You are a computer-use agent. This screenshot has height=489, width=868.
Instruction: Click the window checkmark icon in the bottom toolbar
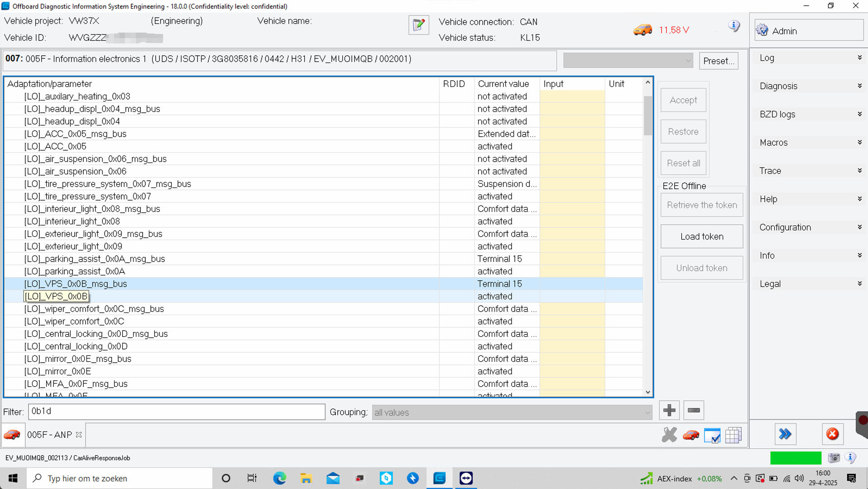[x=712, y=435]
